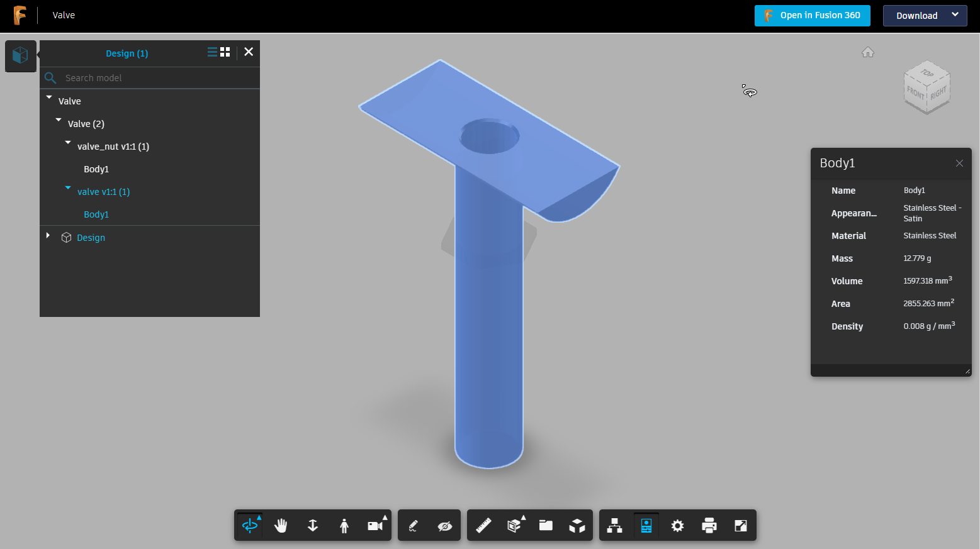Click the Density value 0.008 g / mm³

tap(929, 326)
